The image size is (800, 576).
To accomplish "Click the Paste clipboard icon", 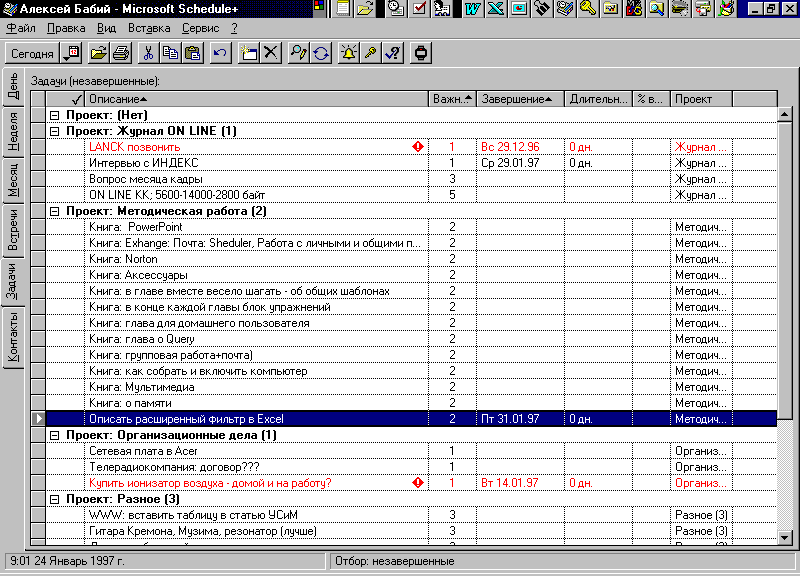I will [193, 53].
